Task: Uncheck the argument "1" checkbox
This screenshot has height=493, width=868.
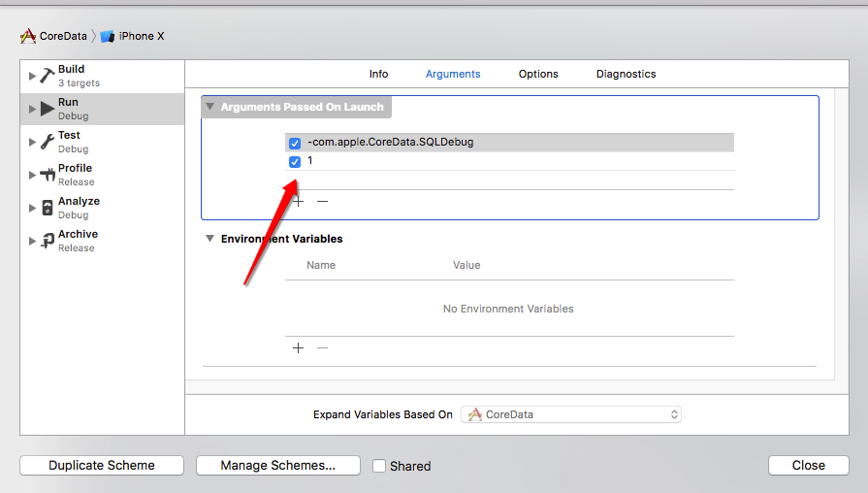Action: point(295,162)
